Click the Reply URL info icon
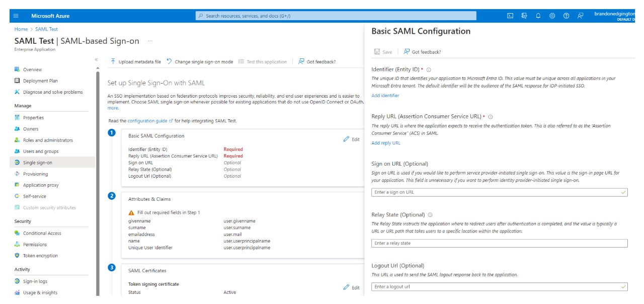Viewport: 644px width, 304px height. pos(491,117)
